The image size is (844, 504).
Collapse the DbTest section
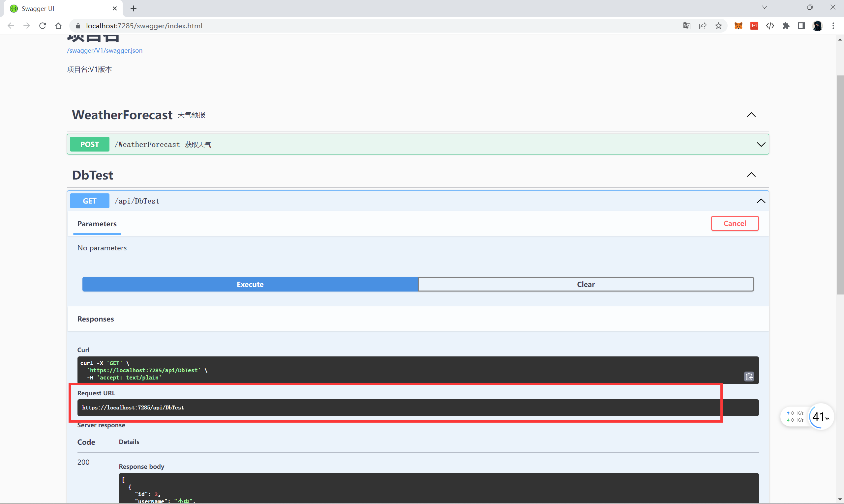click(751, 175)
